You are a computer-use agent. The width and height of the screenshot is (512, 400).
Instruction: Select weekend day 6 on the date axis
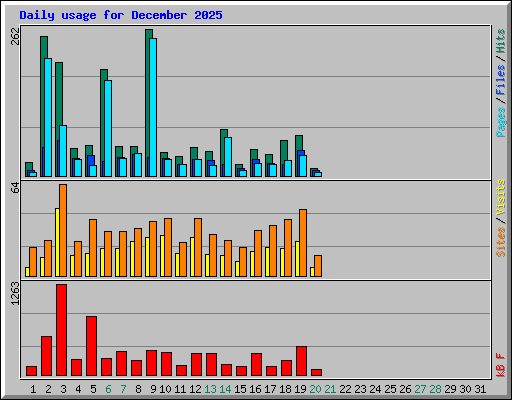tap(108, 389)
